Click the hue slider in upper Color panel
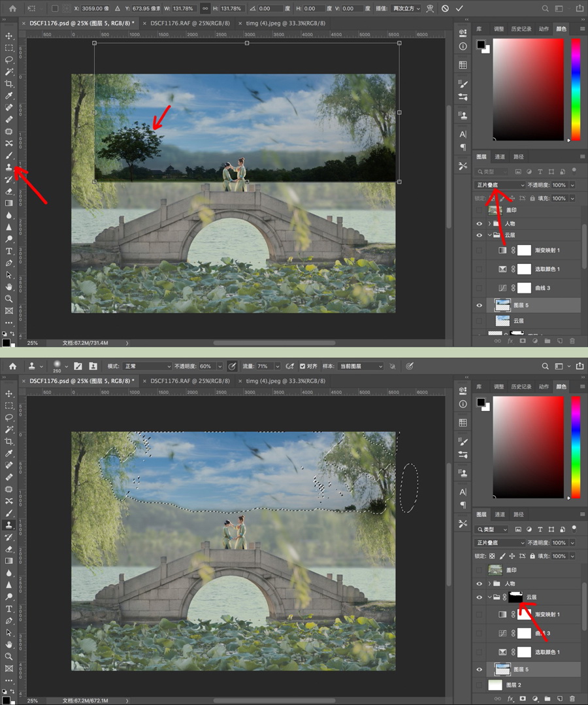This screenshot has height=705, width=588. click(x=576, y=89)
